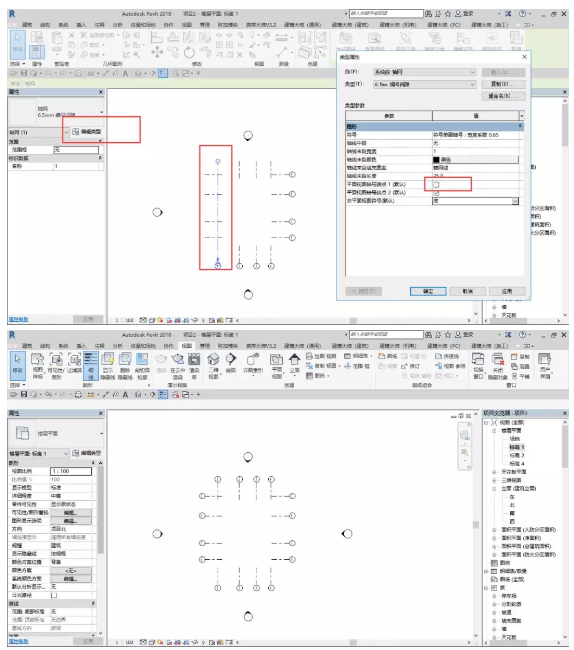Viewport: 574px width, 650px height.
Task: Open View Templates (视图样板) in lower ribbon
Action: pyautogui.click(x=37, y=365)
